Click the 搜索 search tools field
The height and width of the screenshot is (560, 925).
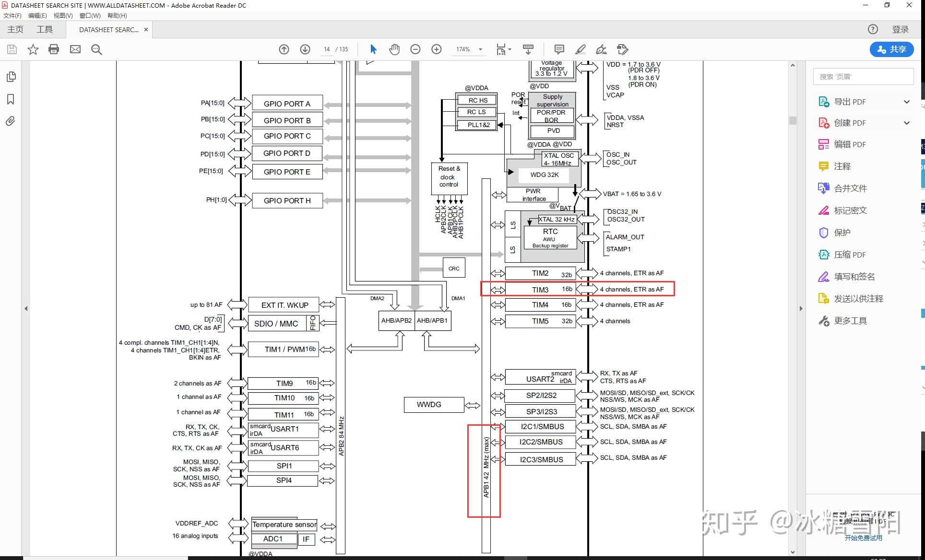[863, 77]
